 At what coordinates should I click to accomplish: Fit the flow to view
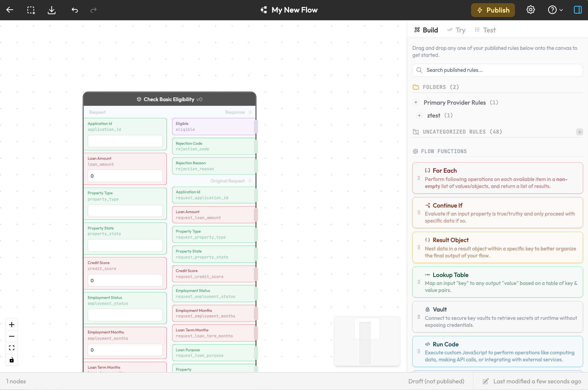coord(12,348)
